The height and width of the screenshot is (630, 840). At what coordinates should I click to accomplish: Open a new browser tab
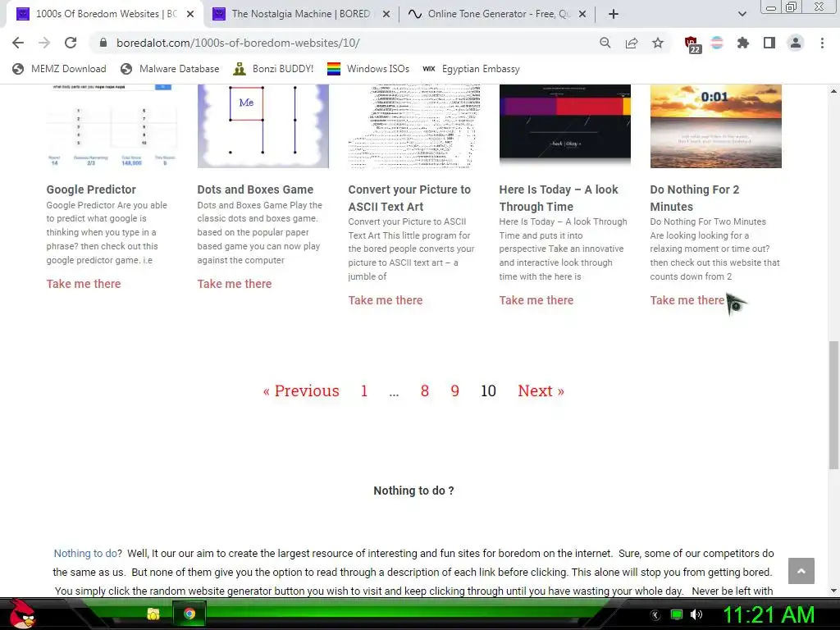[614, 14]
